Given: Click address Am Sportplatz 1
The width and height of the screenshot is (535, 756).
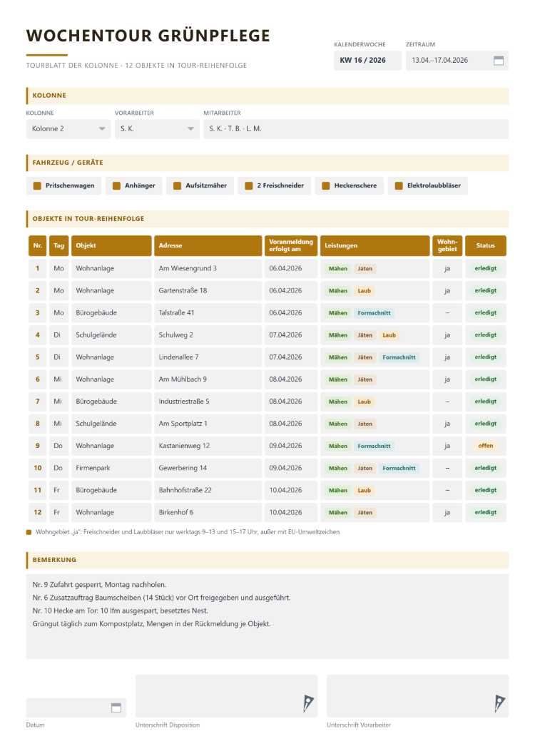Looking at the screenshot, I should [x=183, y=424].
